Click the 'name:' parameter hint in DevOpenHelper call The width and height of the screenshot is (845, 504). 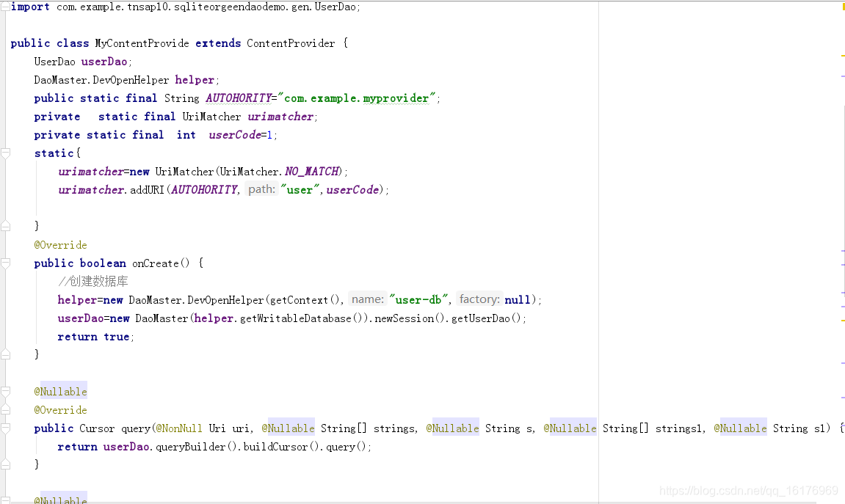[368, 299]
